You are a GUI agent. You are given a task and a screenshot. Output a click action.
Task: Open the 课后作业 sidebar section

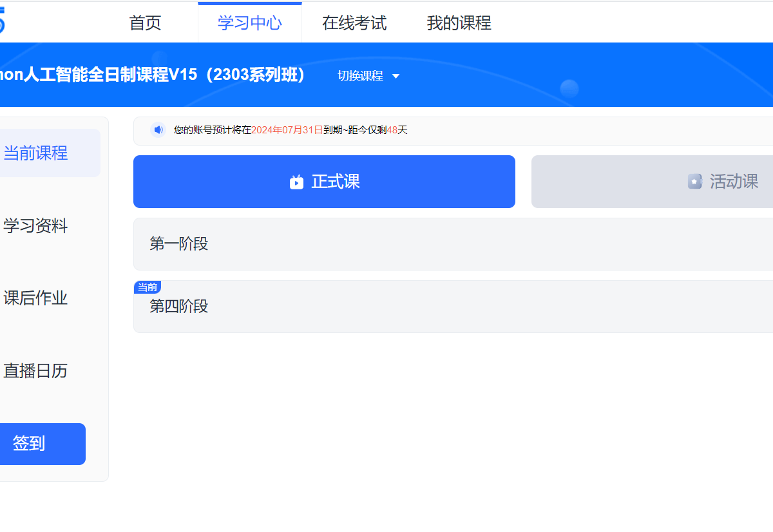tap(35, 298)
